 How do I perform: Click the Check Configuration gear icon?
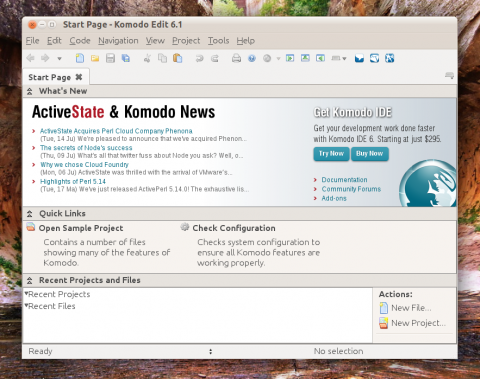(x=185, y=227)
